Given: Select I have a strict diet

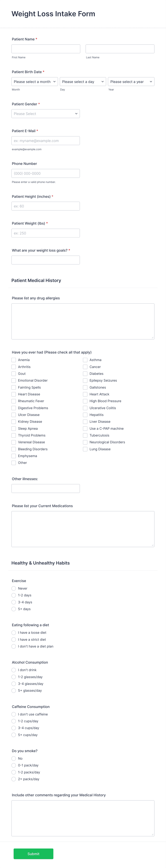Looking at the screenshot, I should tap(14, 639).
